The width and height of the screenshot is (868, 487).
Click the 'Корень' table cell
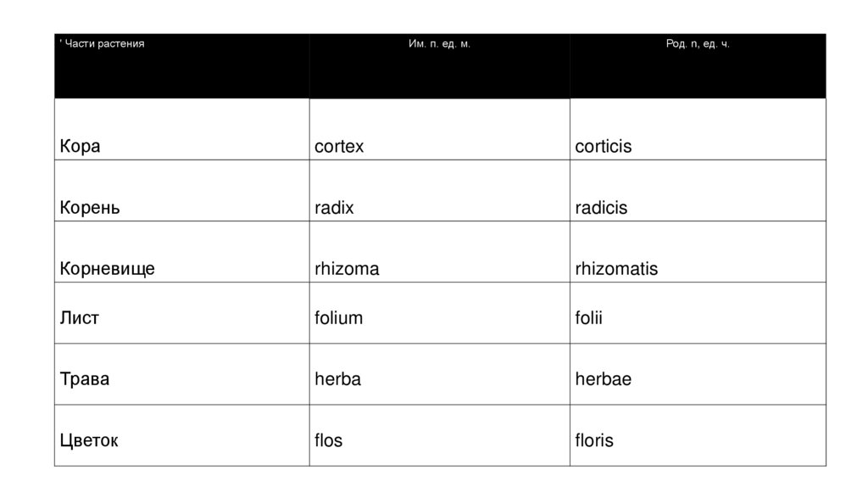90,208
